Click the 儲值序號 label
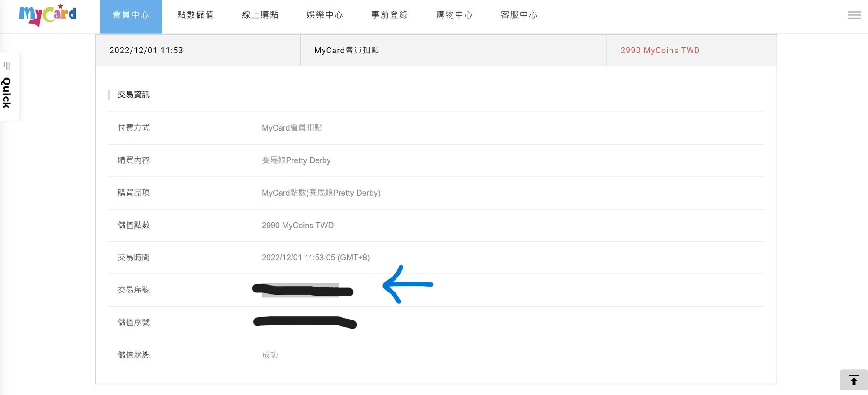The image size is (868, 395). pos(133,323)
